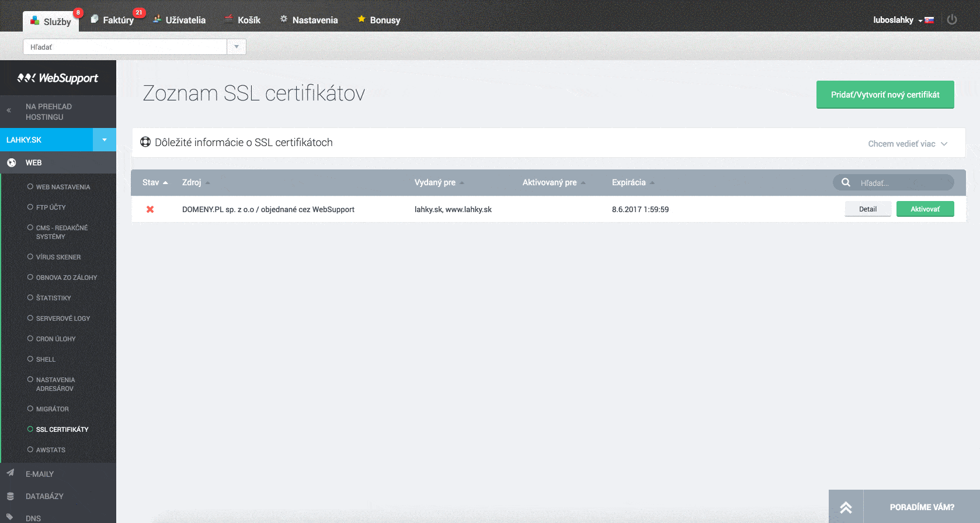Open FTP účty
This screenshot has height=523, width=980.
point(50,207)
